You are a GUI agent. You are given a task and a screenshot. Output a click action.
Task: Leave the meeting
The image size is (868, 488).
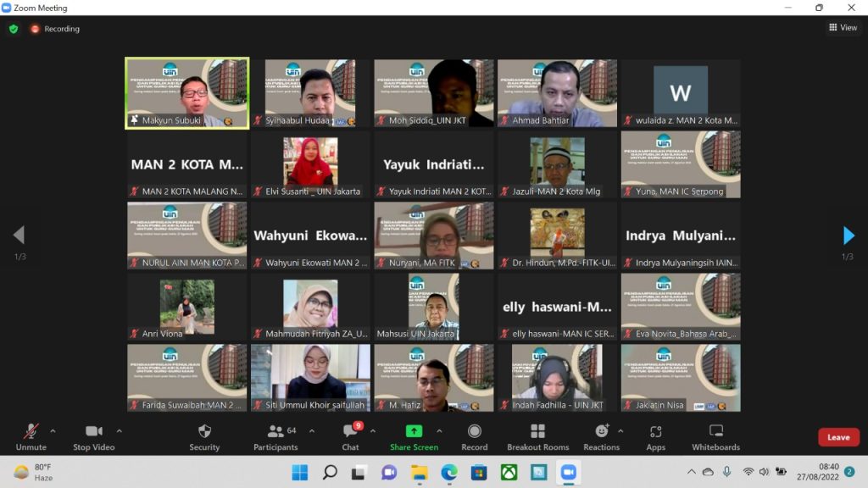point(838,437)
